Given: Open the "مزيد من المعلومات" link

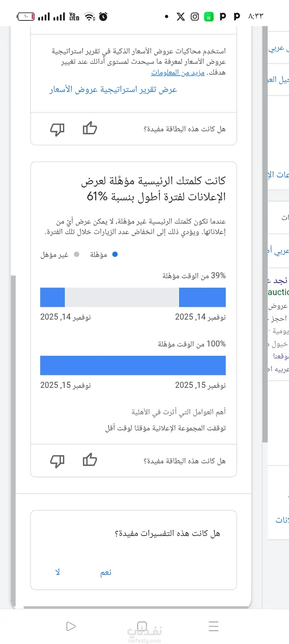Looking at the screenshot, I should (x=178, y=73).
